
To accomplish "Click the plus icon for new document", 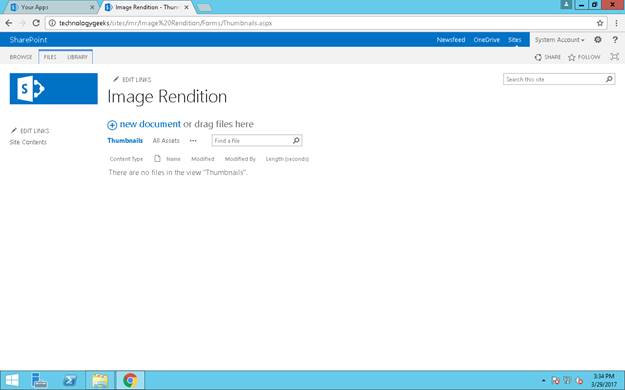I will coord(112,125).
